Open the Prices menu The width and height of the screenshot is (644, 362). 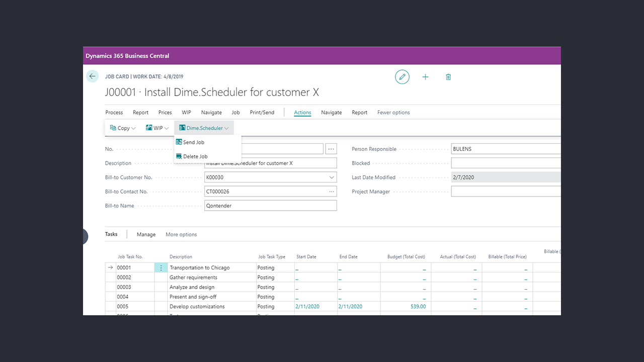click(165, 113)
